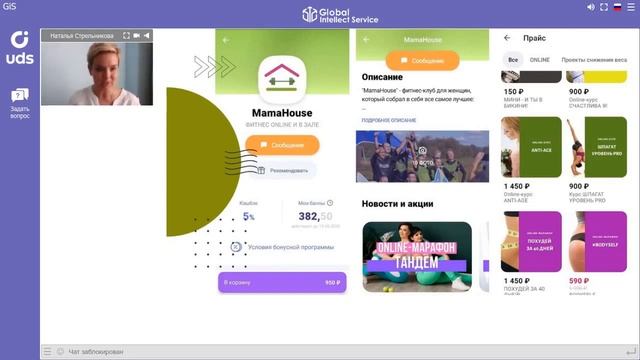Click the UDS logo in sidebar

point(20,47)
